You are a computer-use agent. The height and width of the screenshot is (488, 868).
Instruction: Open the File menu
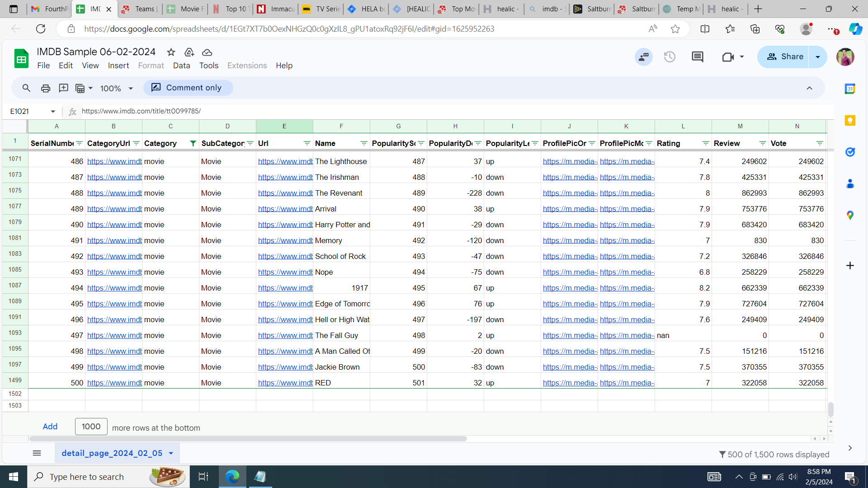43,66
